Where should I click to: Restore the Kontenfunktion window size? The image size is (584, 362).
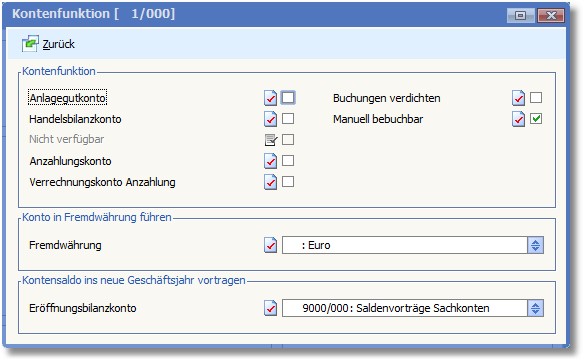click(521, 15)
